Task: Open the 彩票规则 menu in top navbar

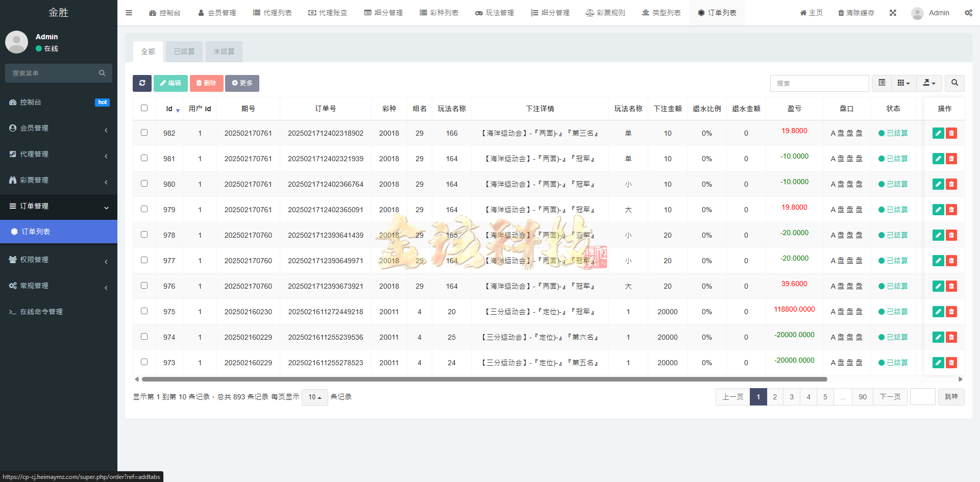Action: [x=605, y=13]
